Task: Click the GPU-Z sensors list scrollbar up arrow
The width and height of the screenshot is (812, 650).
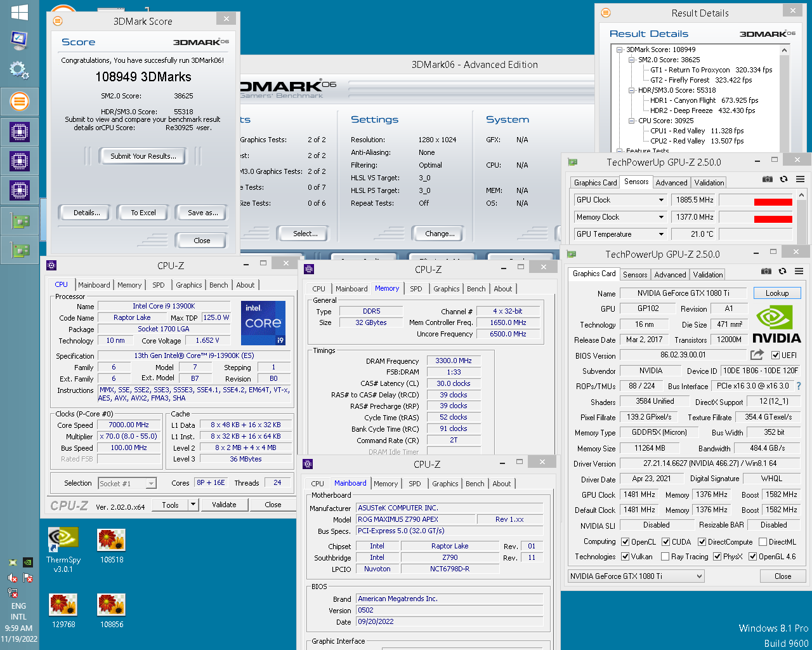Action: click(x=801, y=195)
